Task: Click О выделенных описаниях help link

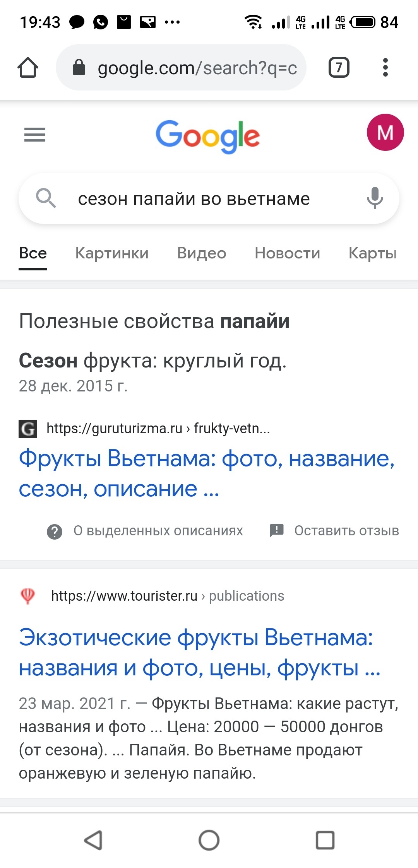Action: tap(158, 531)
